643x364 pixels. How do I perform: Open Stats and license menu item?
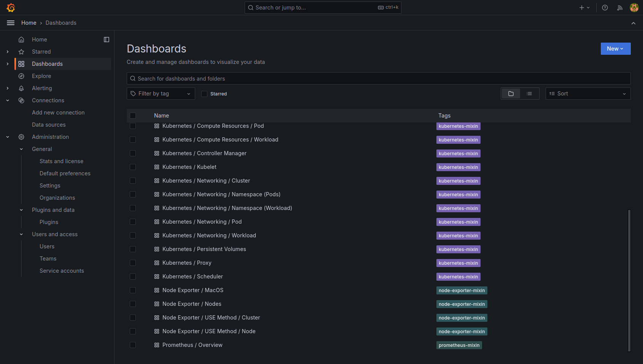[61, 161]
